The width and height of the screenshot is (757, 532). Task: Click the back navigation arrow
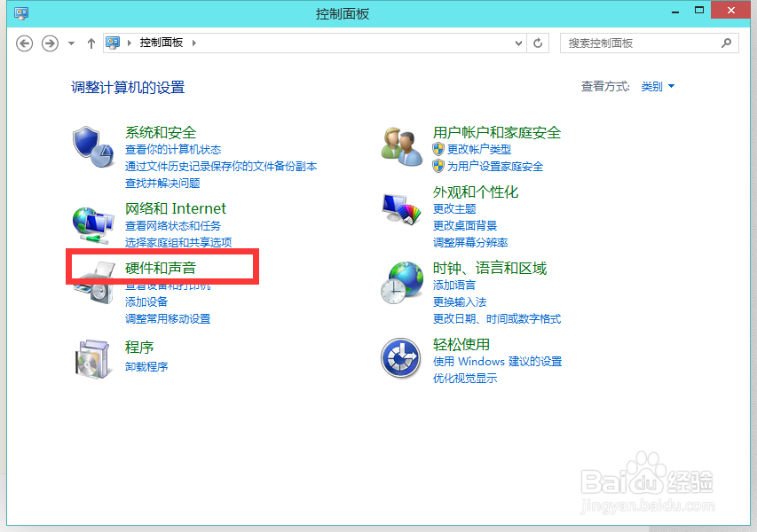click(24, 42)
